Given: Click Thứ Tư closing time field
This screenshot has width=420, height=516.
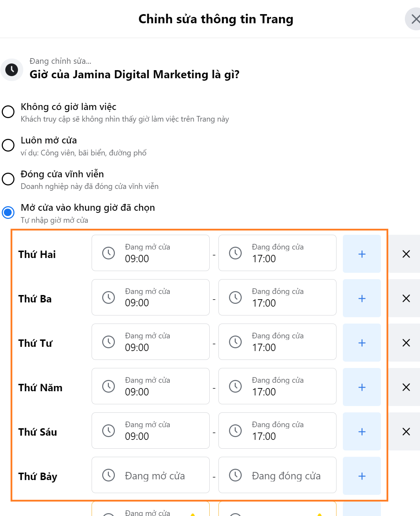Looking at the screenshot, I should point(277,342).
